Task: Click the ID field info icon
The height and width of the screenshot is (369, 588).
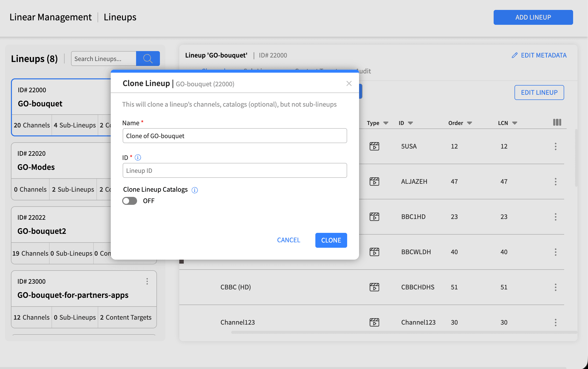Action: coord(138,157)
